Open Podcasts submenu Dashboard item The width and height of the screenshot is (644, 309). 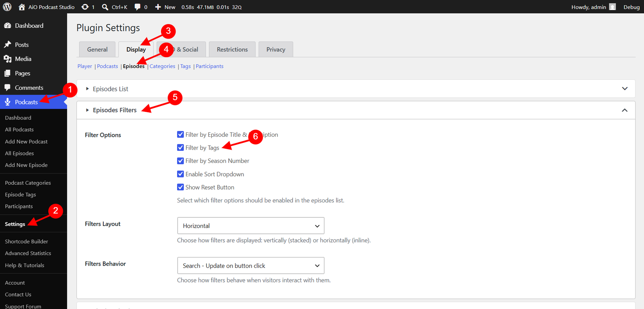click(x=18, y=118)
